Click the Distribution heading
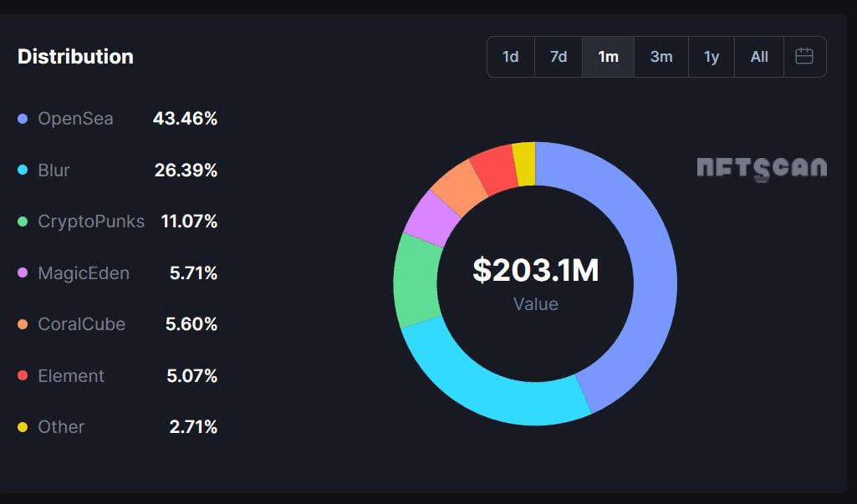Viewport: 857px width, 504px height. [75, 56]
